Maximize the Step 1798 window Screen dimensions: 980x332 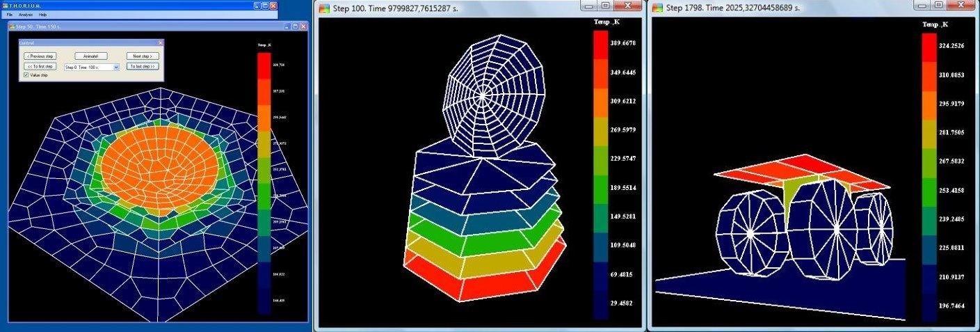(x=938, y=6)
